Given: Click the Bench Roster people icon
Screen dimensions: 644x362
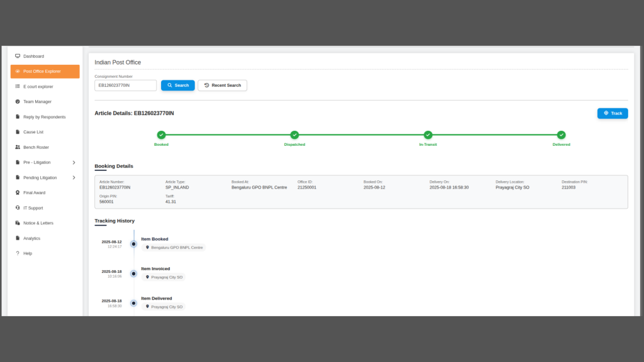Looking at the screenshot, I should click(18, 147).
